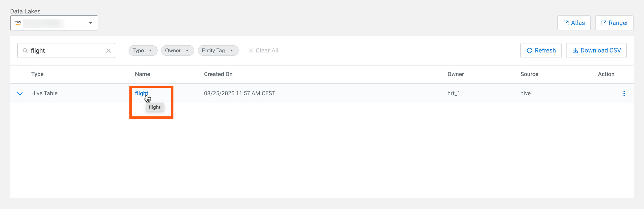This screenshot has width=644, height=209.
Task: Click Clear All filters
Action: [263, 50]
